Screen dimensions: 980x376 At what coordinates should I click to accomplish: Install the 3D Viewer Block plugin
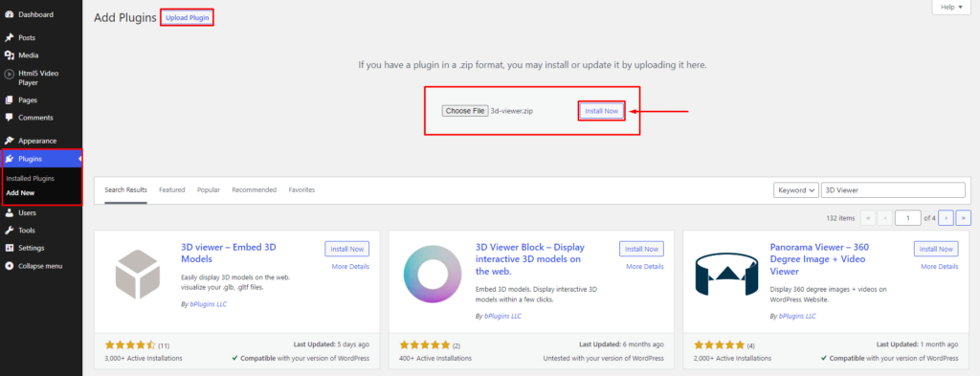[x=641, y=249]
